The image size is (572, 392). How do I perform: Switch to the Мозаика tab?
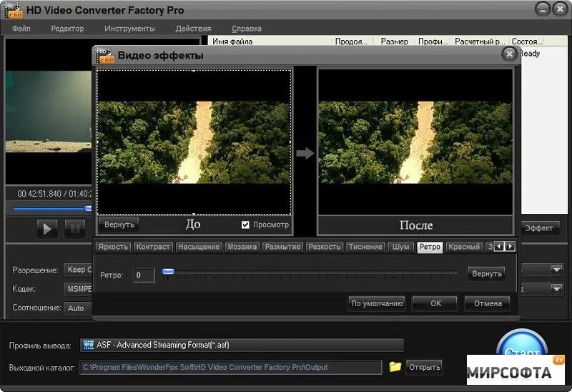click(x=242, y=247)
